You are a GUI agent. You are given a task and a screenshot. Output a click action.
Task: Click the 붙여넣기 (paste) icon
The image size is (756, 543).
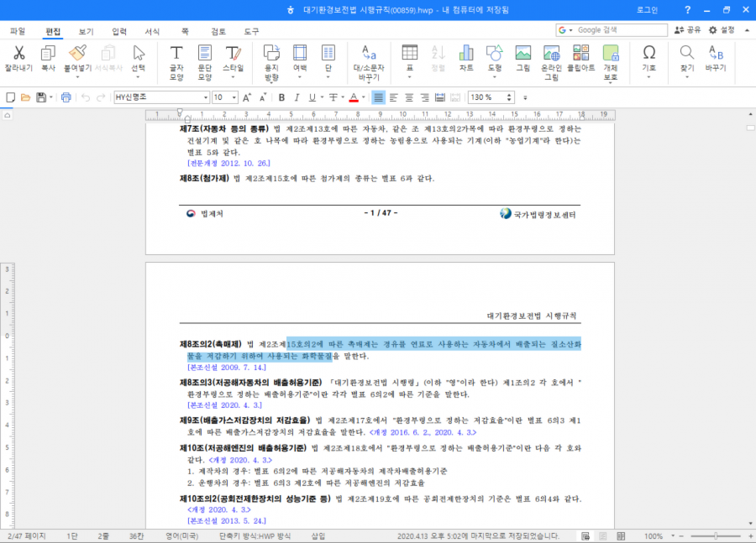pyautogui.click(x=77, y=53)
